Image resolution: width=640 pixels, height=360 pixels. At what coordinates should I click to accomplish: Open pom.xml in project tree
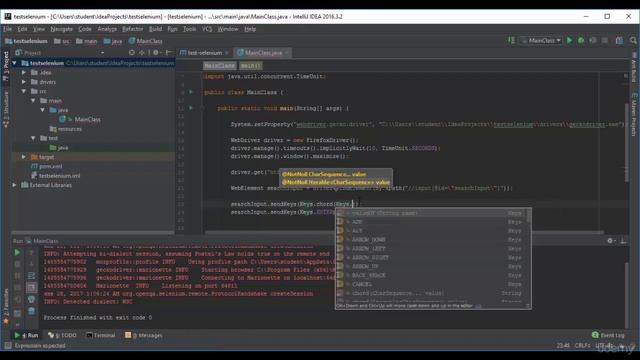point(46,167)
